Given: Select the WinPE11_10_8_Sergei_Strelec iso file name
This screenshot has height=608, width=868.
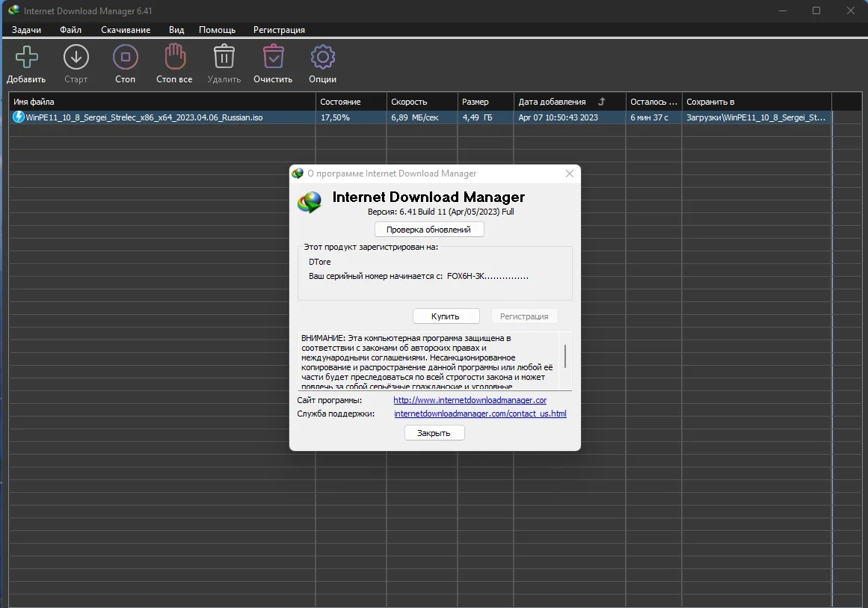Looking at the screenshot, I should [144, 117].
